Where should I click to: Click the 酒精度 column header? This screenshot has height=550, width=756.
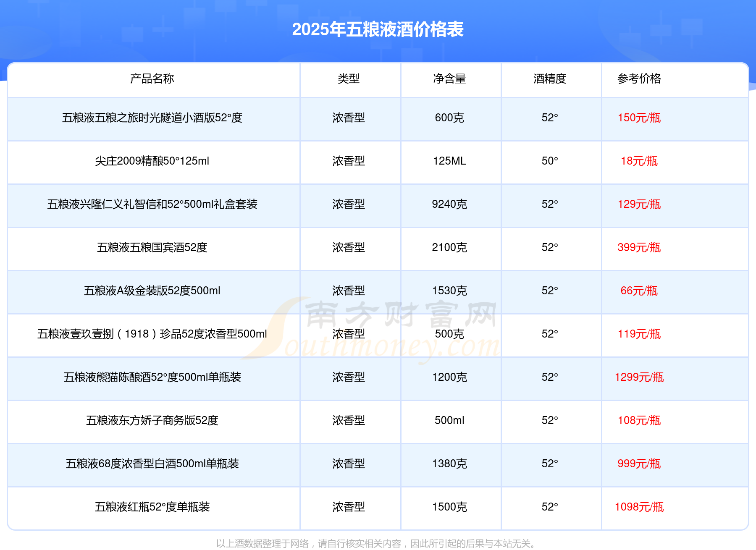pyautogui.click(x=550, y=79)
